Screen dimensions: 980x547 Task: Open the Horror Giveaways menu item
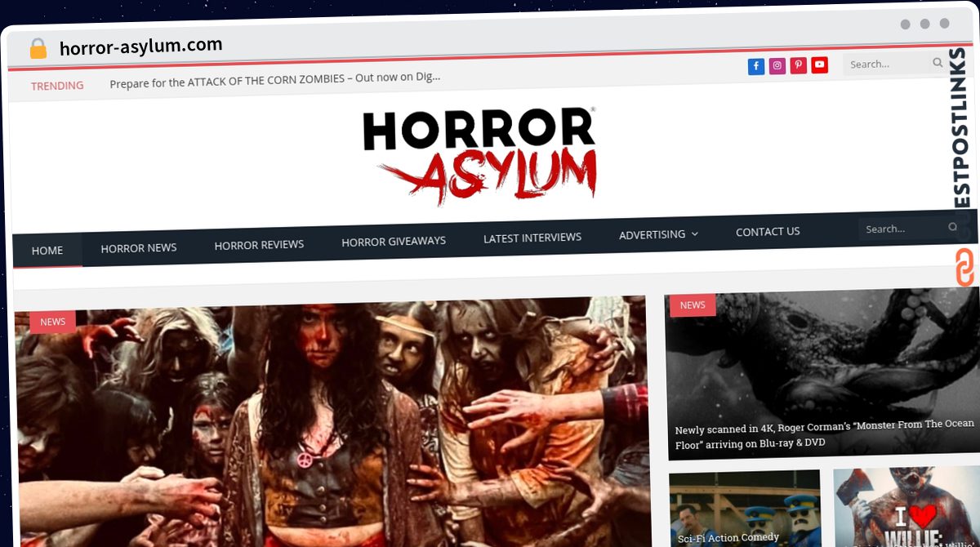point(394,241)
